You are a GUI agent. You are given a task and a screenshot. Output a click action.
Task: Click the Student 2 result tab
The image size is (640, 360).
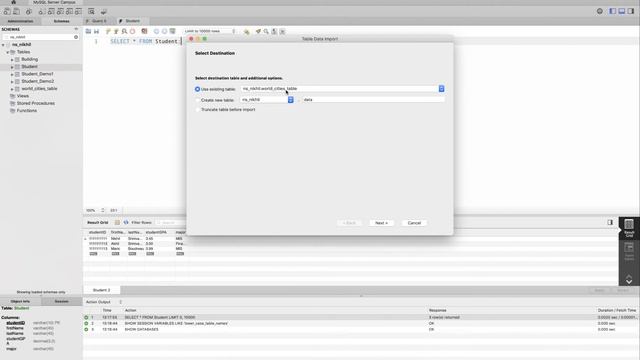click(102, 290)
